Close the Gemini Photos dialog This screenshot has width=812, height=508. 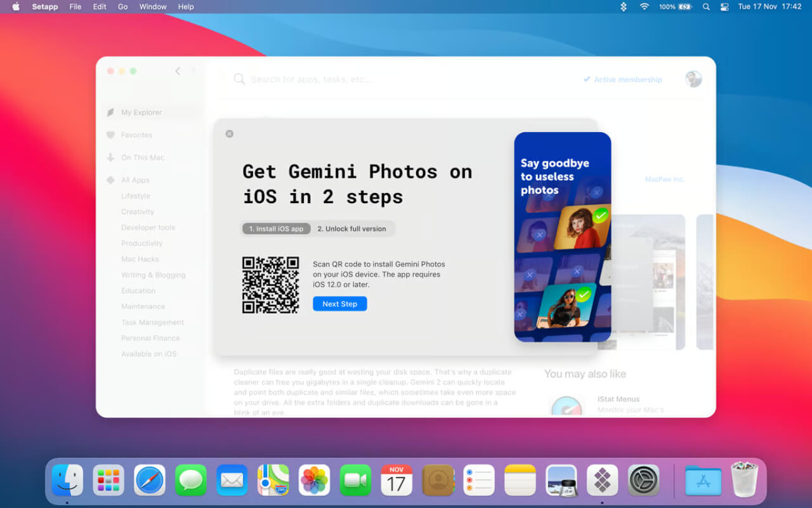coord(230,134)
